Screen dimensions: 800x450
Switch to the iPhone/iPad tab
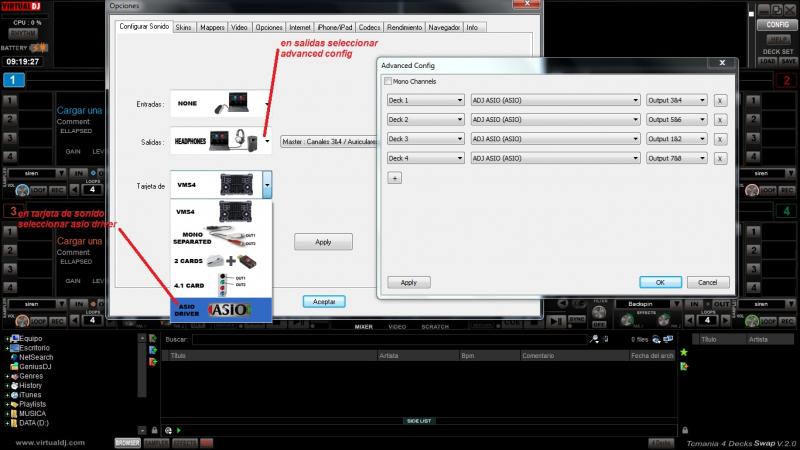coord(335,28)
